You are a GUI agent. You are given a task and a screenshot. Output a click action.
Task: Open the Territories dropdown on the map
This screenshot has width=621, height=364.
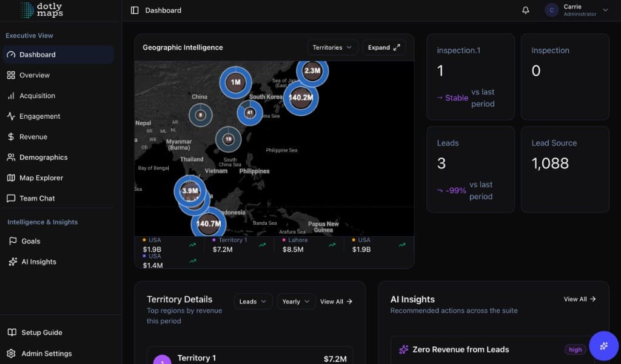click(x=332, y=47)
